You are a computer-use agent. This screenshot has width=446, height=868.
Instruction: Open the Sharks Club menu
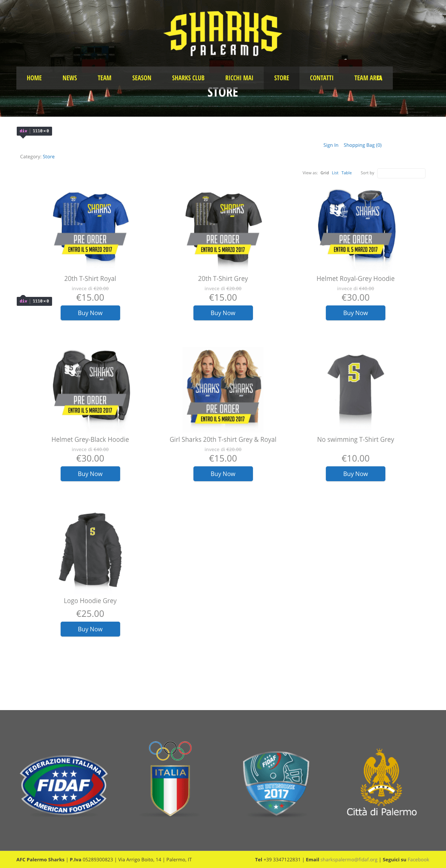click(188, 78)
